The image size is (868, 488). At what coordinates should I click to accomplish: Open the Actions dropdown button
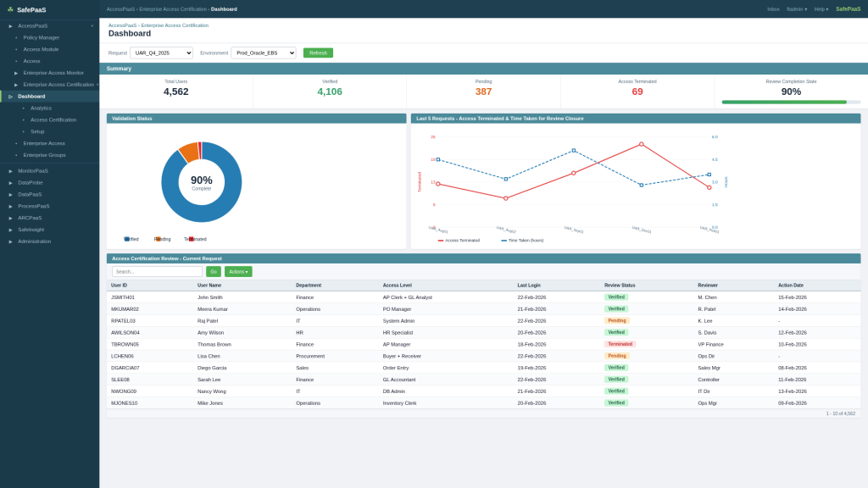pos(238,272)
